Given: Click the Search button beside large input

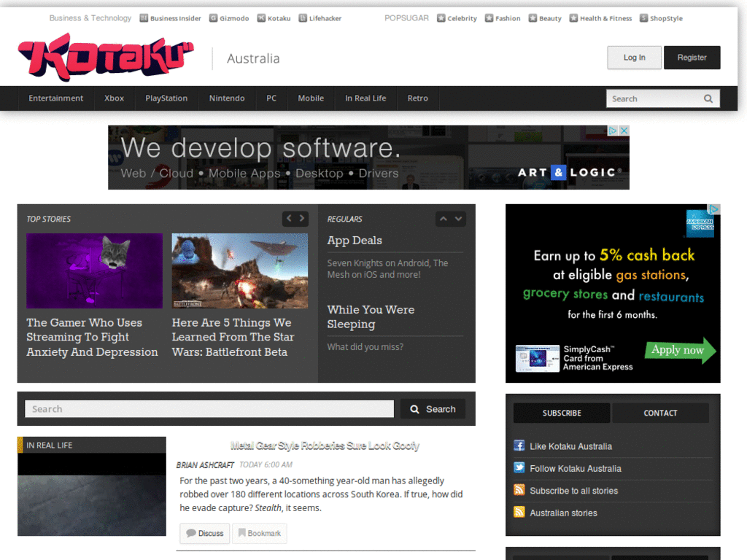Looking at the screenshot, I should [433, 409].
